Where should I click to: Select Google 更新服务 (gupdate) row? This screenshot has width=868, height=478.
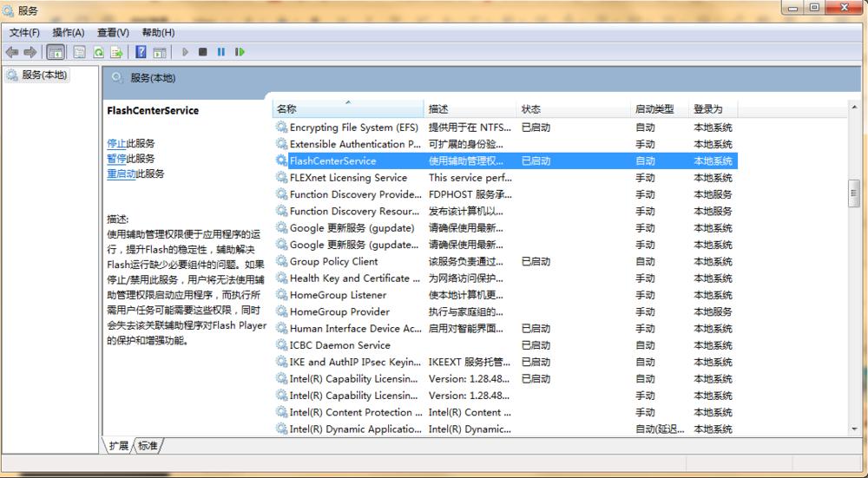505,228
